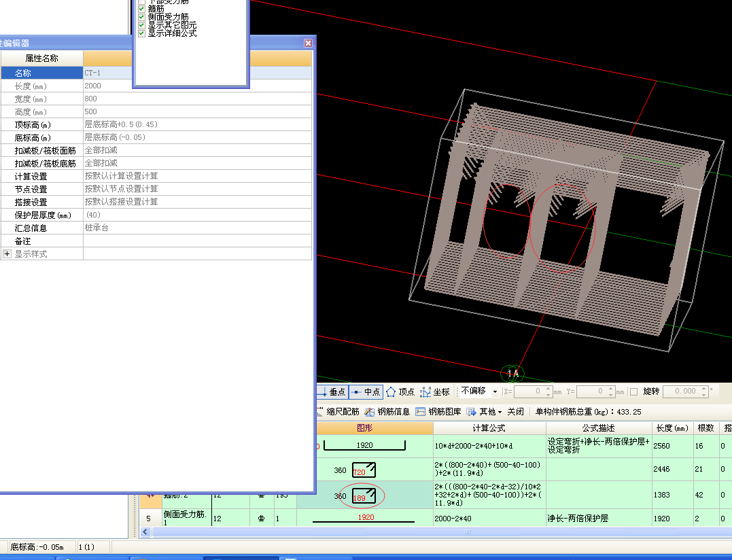Viewport: 732px width, 560px height.
Task: Select the count cell 21
Action: click(x=706, y=469)
